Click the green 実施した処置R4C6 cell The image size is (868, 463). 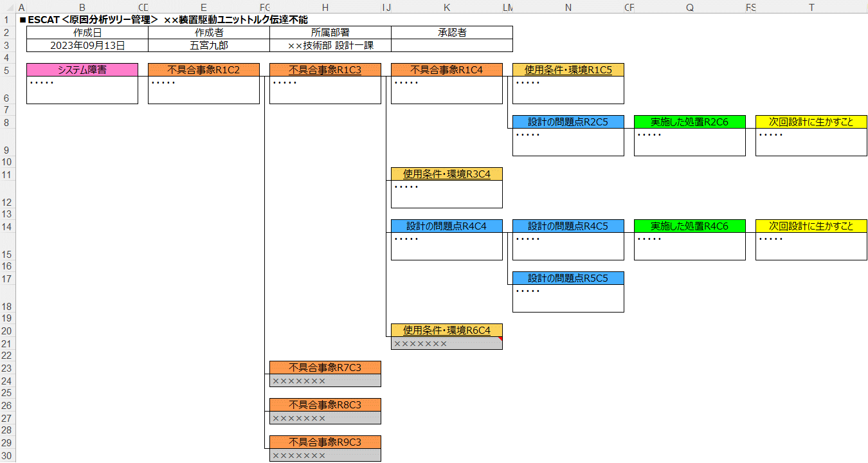point(689,226)
